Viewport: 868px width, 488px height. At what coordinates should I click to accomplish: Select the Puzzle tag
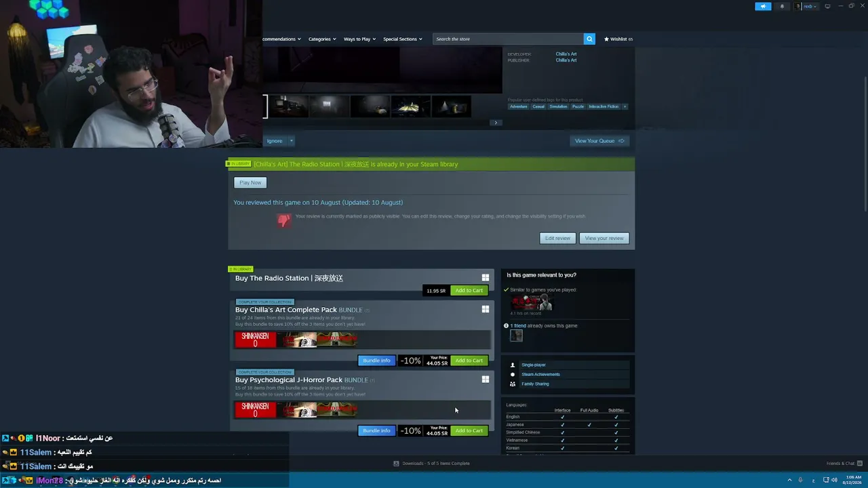click(x=578, y=106)
